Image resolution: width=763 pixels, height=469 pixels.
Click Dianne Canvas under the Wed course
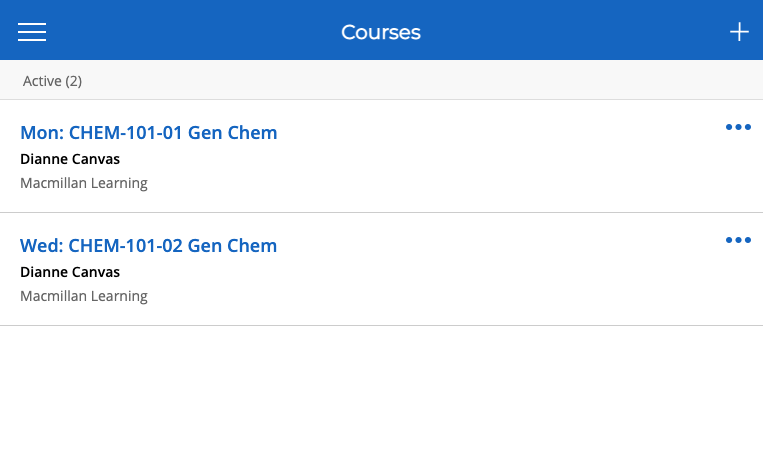coord(70,272)
